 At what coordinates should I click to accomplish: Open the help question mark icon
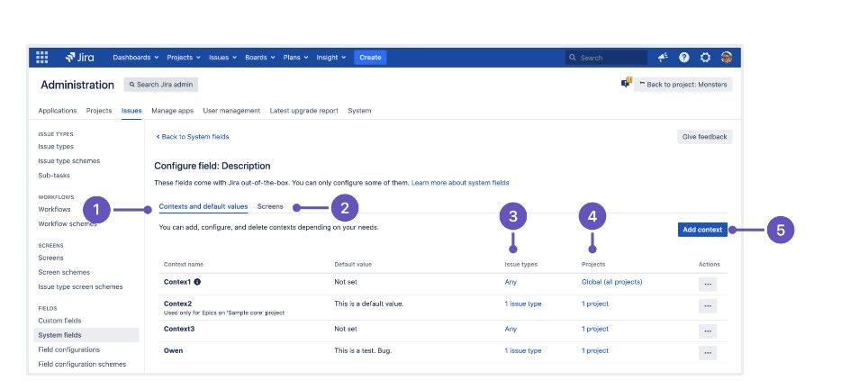click(684, 57)
